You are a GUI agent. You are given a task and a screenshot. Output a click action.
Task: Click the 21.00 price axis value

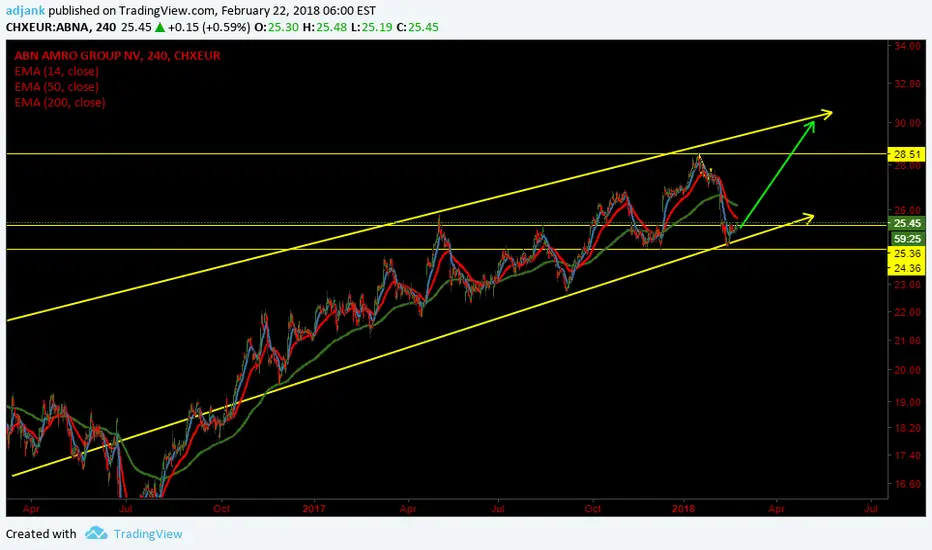(908, 341)
